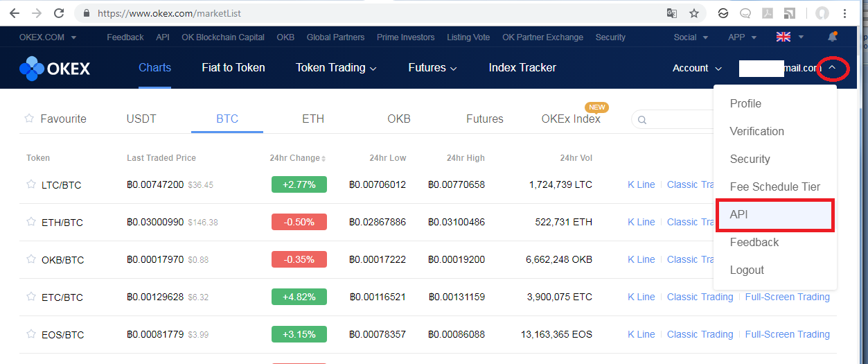Open the Social dropdown
The image size is (868, 364).
691,37
